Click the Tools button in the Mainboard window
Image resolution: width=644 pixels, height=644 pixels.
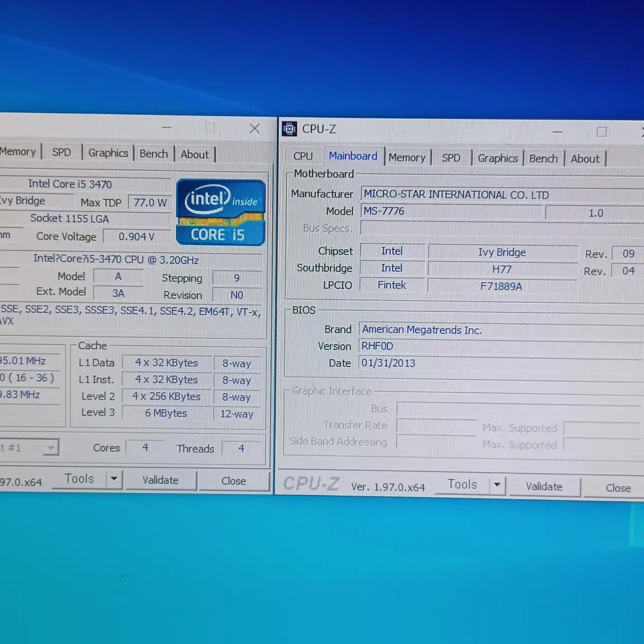462,485
